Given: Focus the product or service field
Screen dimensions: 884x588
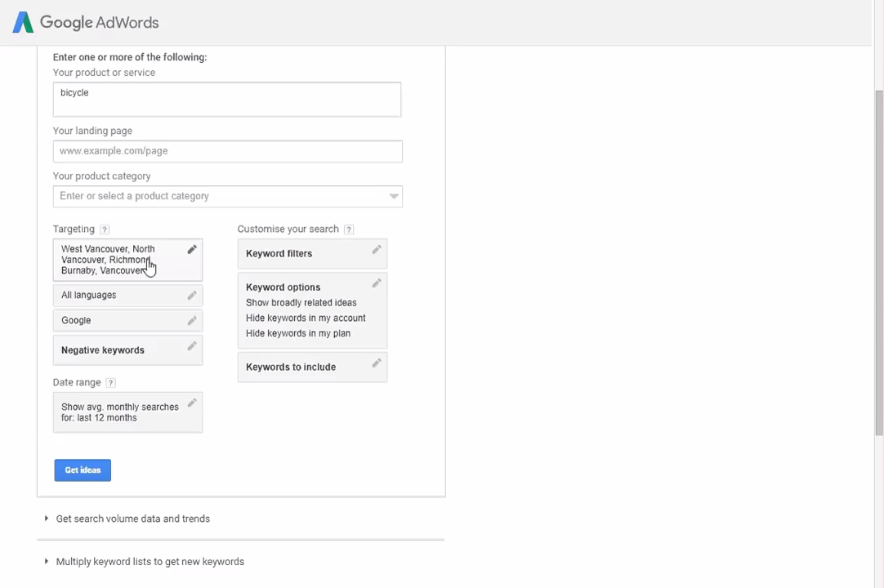Looking at the screenshot, I should click(227, 100).
